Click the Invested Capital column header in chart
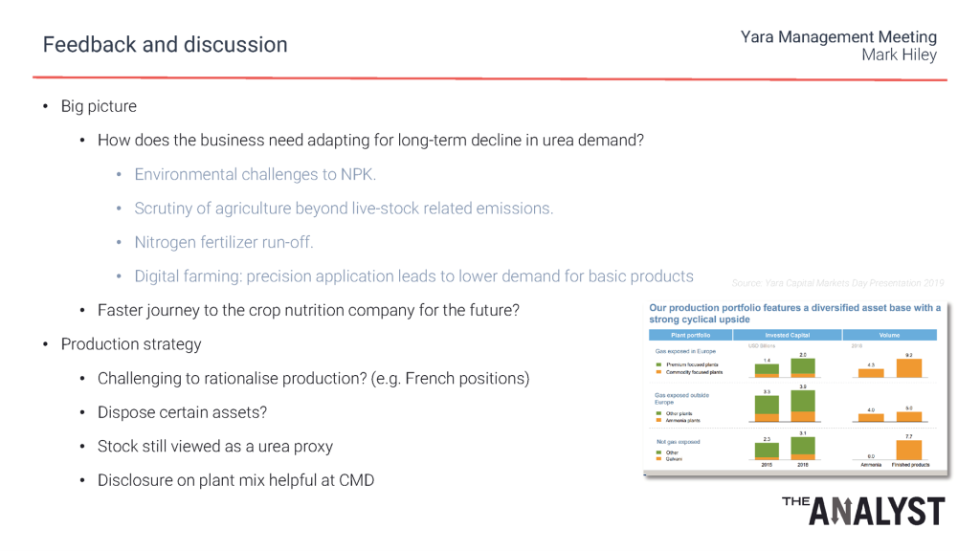980x551 pixels. coord(787,336)
